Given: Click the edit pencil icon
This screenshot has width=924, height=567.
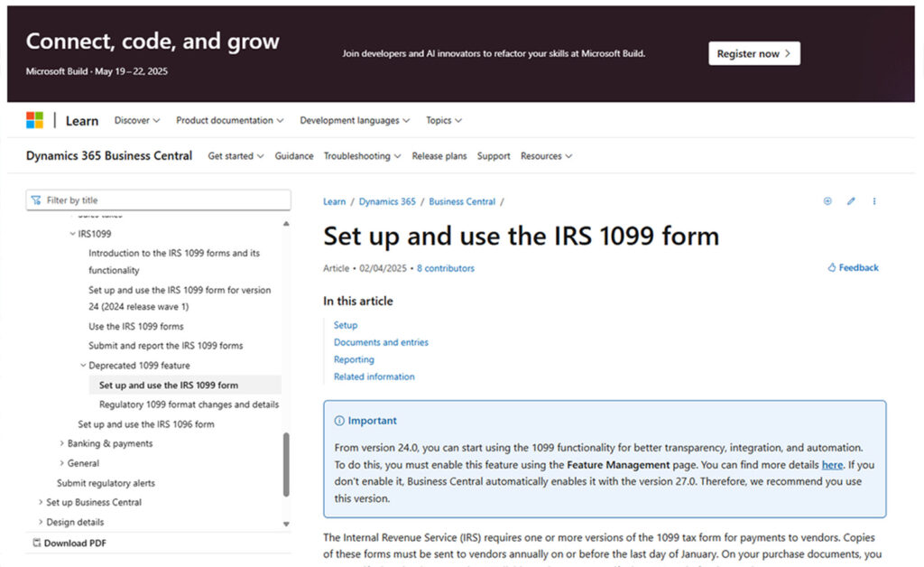Looking at the screenshot, I should click(x=851, y=201).
